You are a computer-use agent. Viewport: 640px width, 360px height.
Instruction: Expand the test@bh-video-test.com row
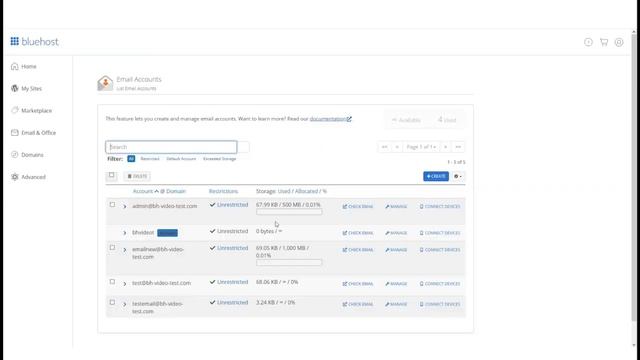[x=124, y=284]
